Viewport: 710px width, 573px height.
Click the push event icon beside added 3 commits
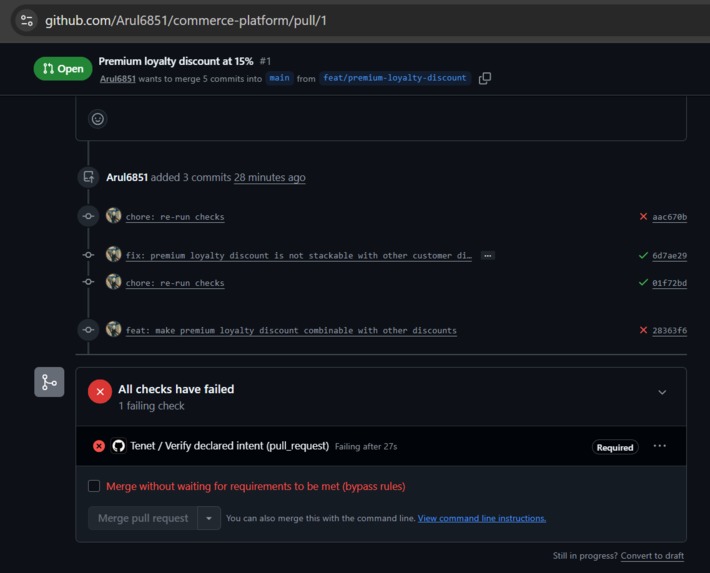click(x=88, y=177)
